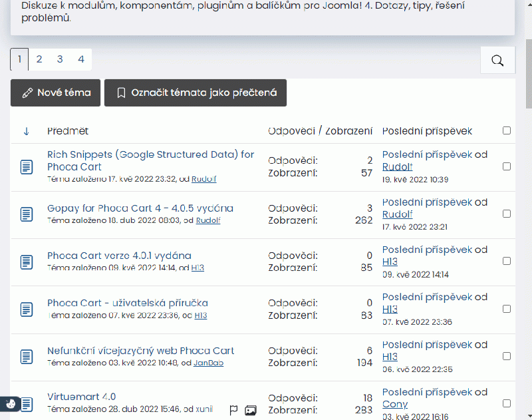Go to page 4 of topics
The height and width of the screenshot is (420, 532).
pyautogui.click(x=80, y=59)
